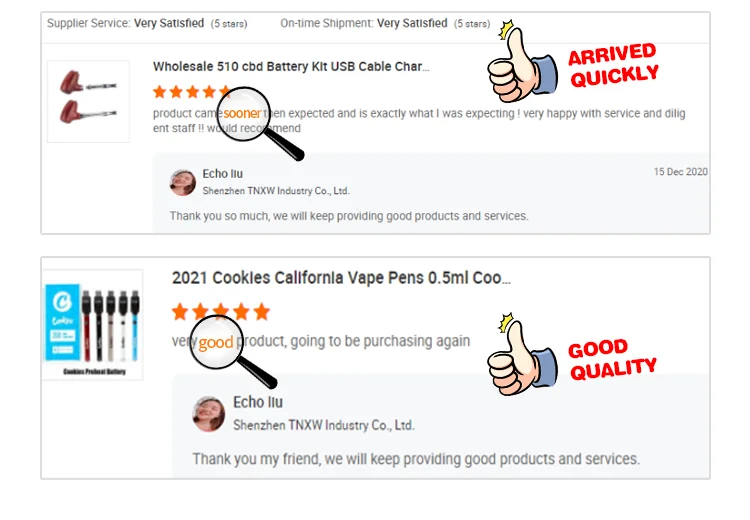Click the 'Echo liu' name in second reply

click(x=258, y=402)
